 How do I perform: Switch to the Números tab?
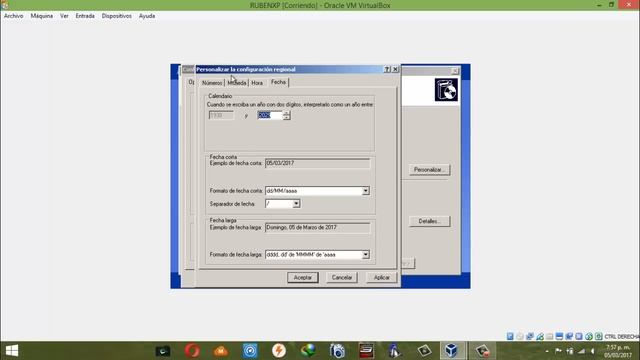[x=212, y=83]
